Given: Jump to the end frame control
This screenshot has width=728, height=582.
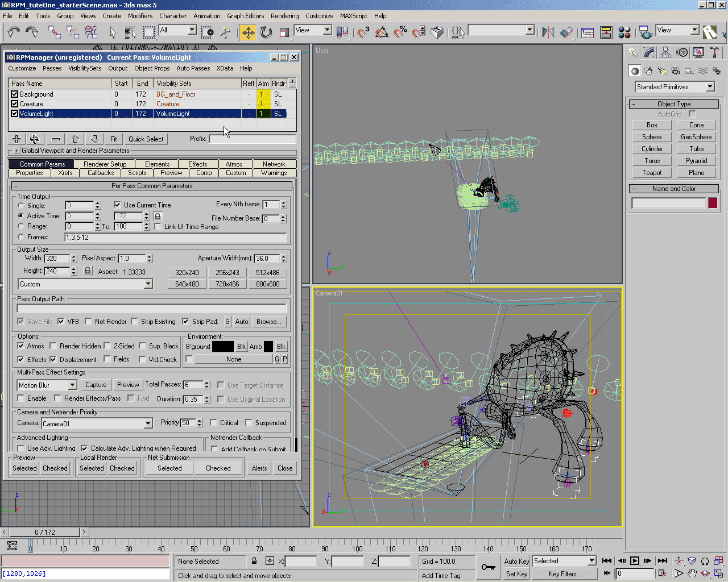Looking at the screenshot, I should click(x=662, y=560).
